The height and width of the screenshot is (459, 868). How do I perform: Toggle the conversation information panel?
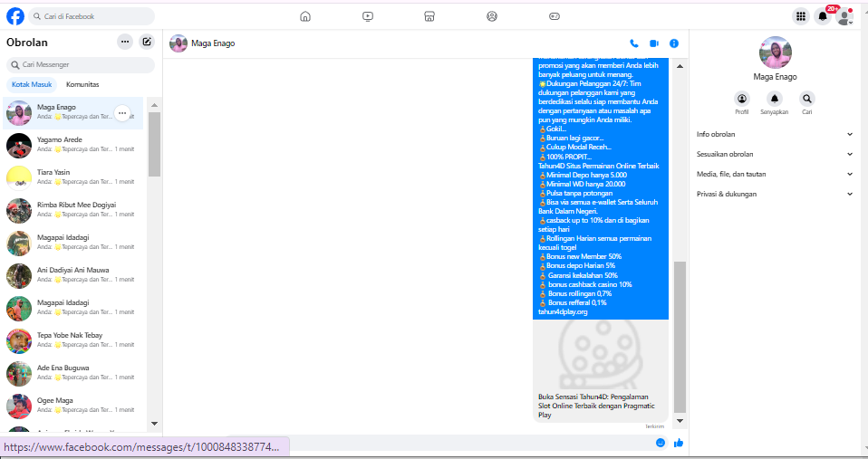674,43
